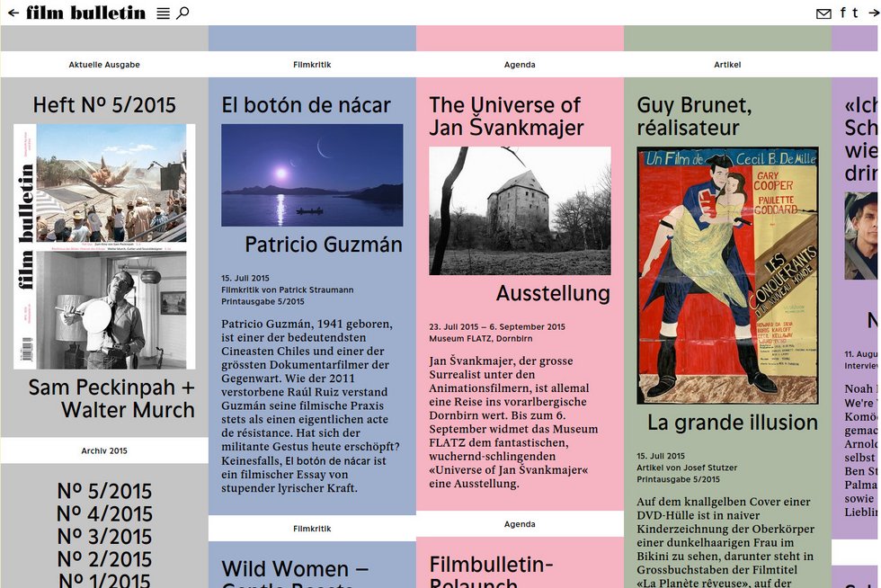Click the Ausstellung subtitle
The image size is (881, 588).
coord(554,293)
